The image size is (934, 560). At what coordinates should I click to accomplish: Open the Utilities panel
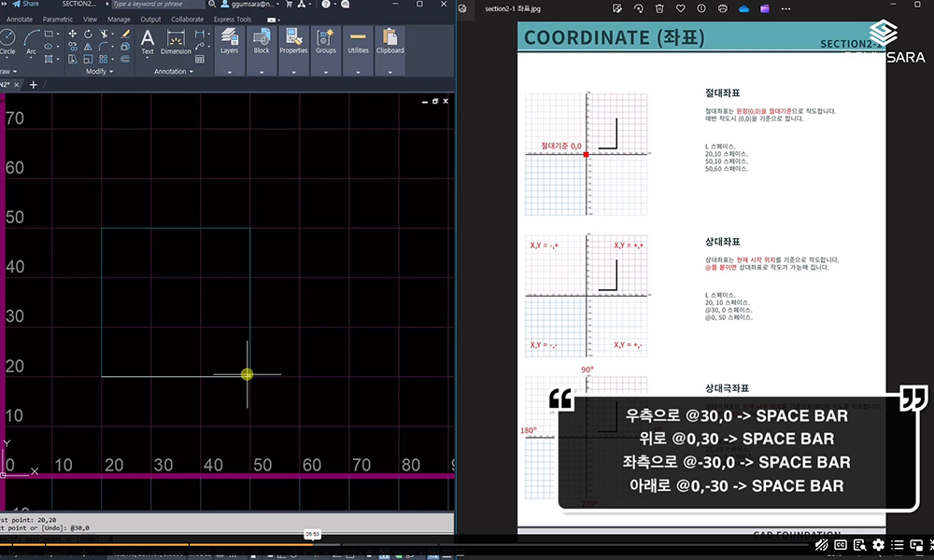click(x=358, y=40)
